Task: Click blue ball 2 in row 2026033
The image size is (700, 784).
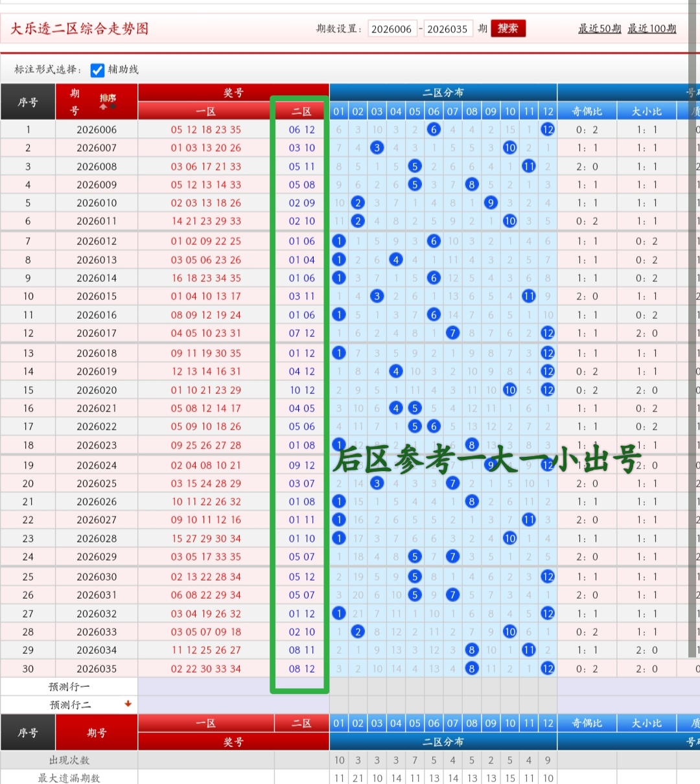Action: 358,632
